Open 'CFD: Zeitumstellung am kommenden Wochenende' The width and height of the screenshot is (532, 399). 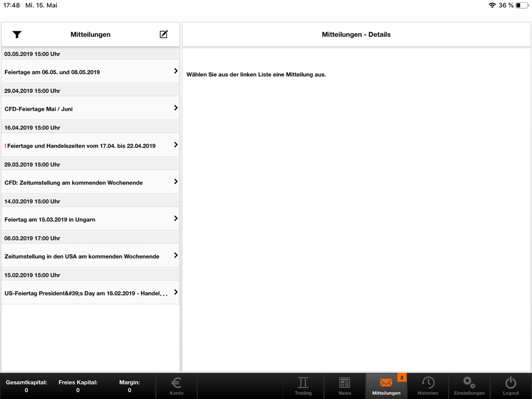(90, 182)
